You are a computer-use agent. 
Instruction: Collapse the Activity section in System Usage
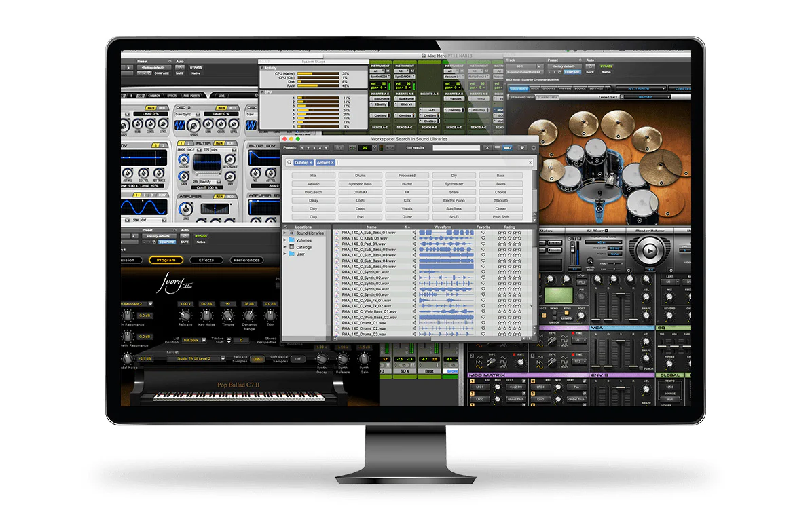tap(261, 68)
